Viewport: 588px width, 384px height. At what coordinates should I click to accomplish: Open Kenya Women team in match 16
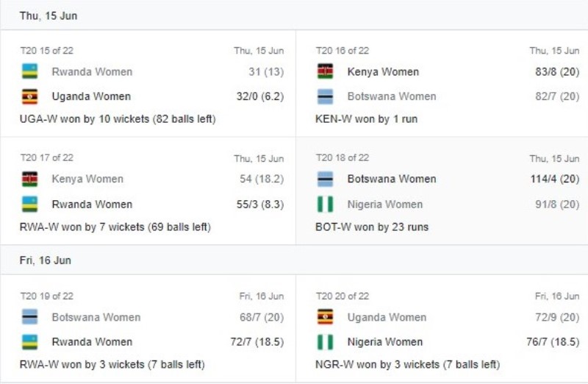383,71
